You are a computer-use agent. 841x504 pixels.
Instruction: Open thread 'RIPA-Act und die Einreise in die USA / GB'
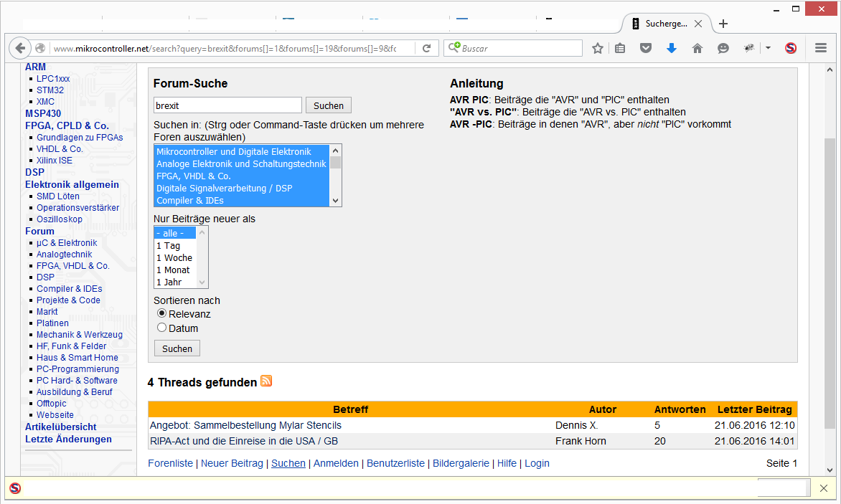point(244,442)
